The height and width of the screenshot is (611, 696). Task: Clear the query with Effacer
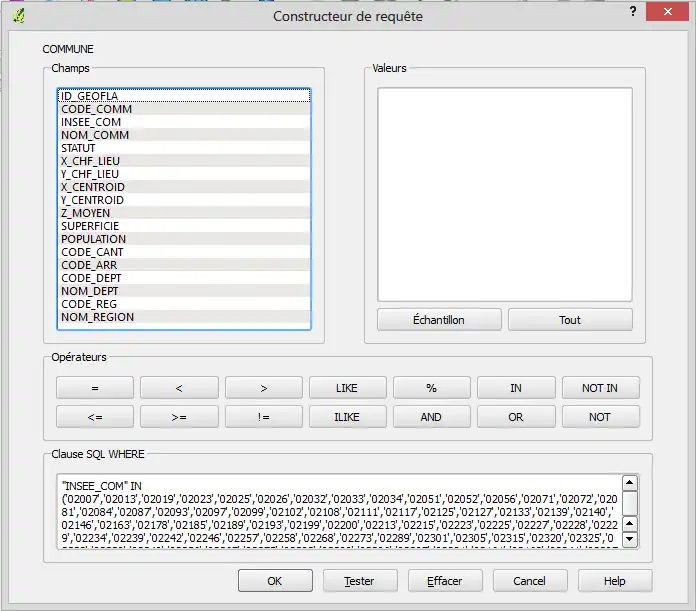[445, 581]
